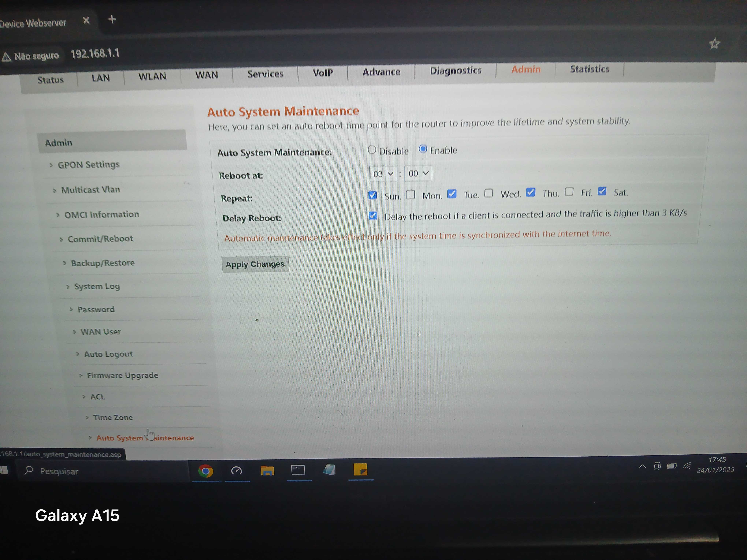
Task: Open a new browser tab
Action: tap(112, 20)
